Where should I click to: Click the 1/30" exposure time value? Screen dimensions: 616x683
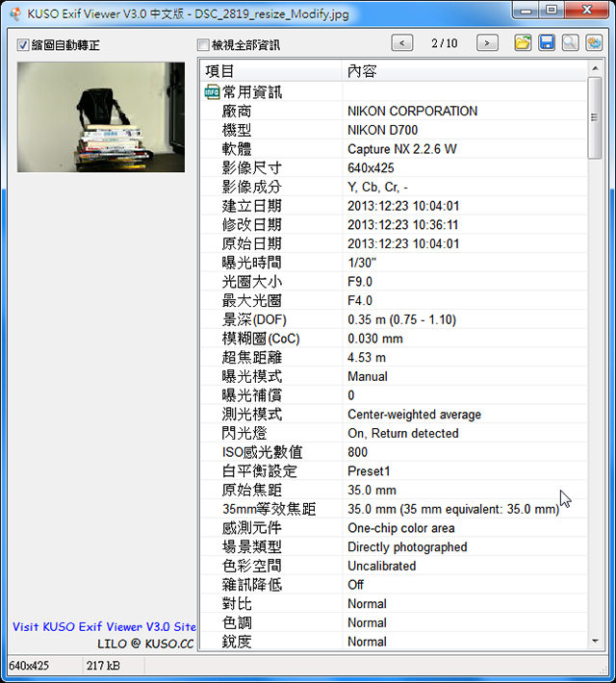point(362,263)
